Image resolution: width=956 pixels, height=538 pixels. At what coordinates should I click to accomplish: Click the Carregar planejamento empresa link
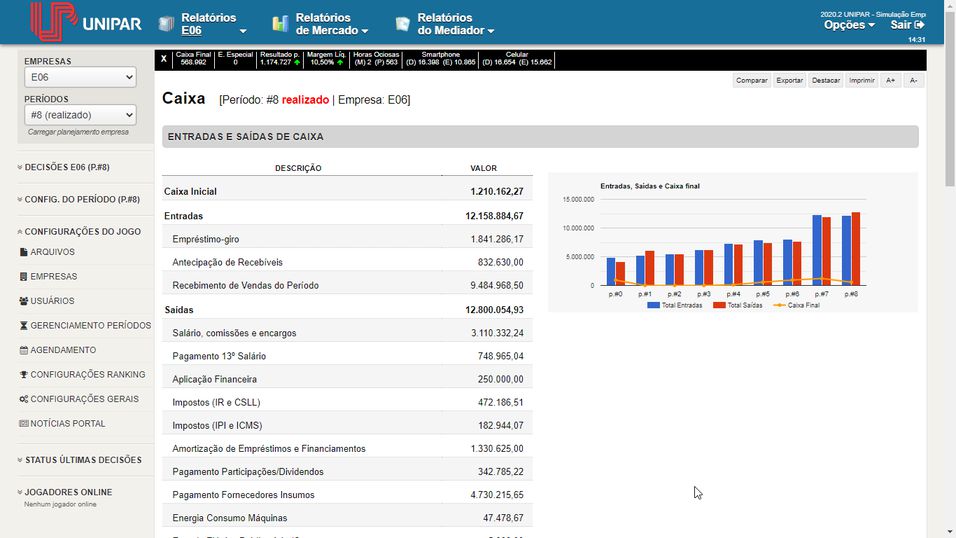[78, 132]
